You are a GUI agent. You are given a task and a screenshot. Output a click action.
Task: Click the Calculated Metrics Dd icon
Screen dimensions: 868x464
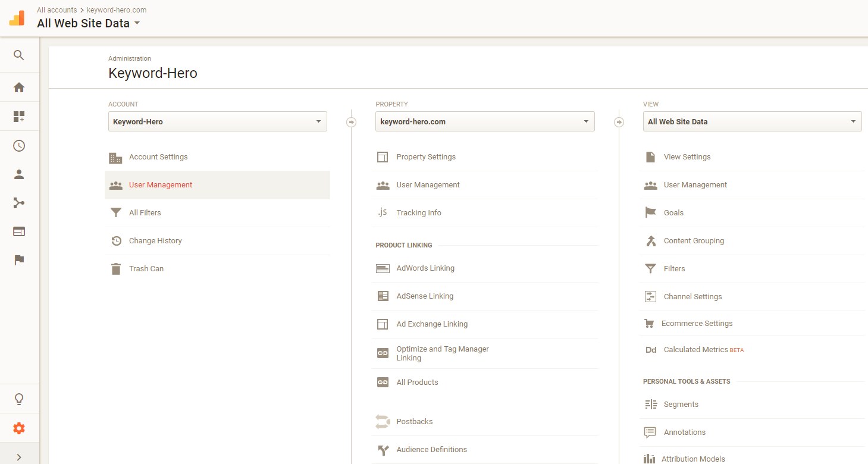tap(651, 350)
